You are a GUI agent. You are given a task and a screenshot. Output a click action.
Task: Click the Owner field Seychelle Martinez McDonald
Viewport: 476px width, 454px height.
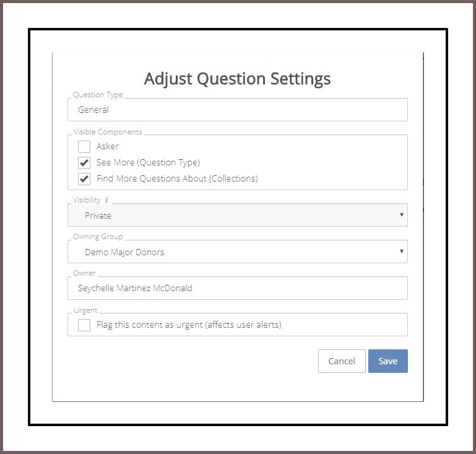tap(238, 288)
